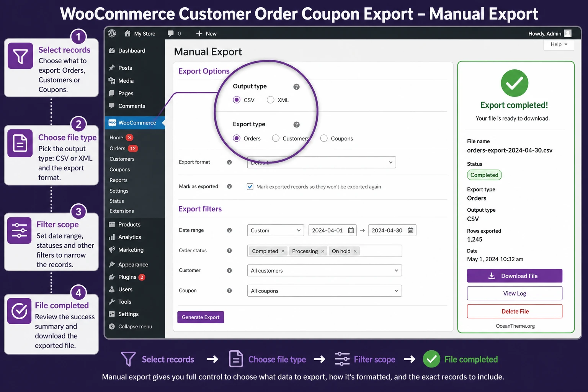Open the All coupons dropdown
The image size is (588, 392).
click(325, 291)
